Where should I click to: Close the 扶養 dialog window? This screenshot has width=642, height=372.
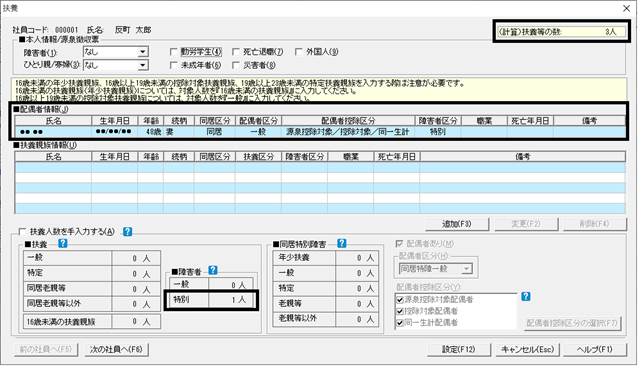pyautogui.click(x=627, y=8)
